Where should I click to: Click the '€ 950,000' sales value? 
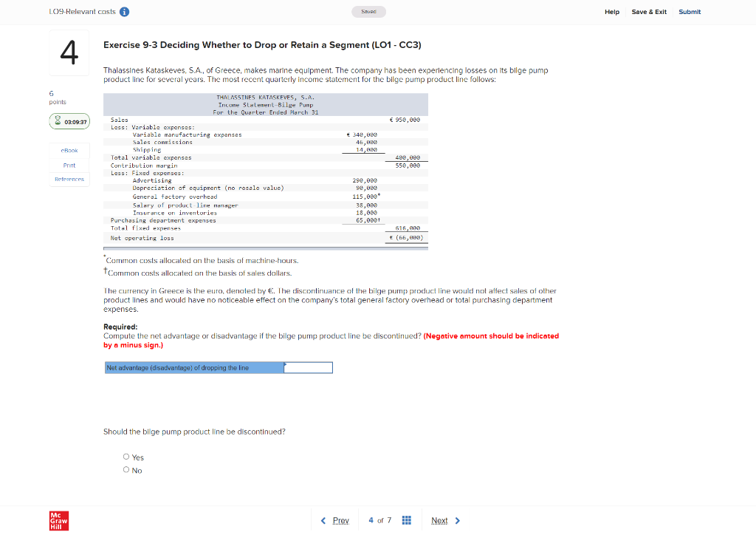[x=405, y=120]
